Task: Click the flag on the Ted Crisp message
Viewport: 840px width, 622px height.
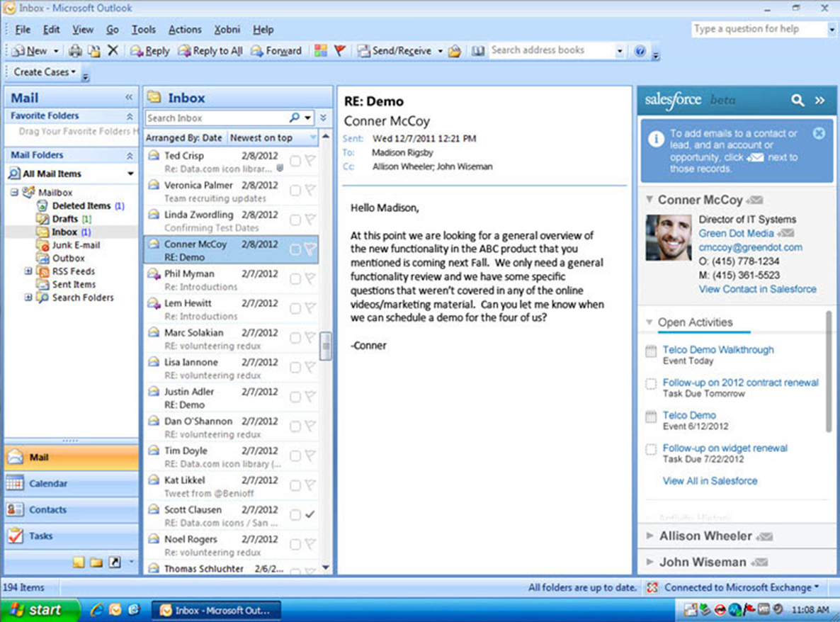Action: coord(310,160)
